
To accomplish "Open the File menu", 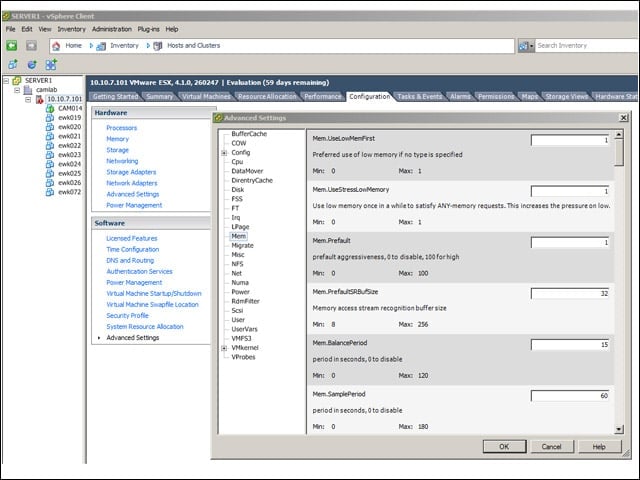I will point(11,29).
